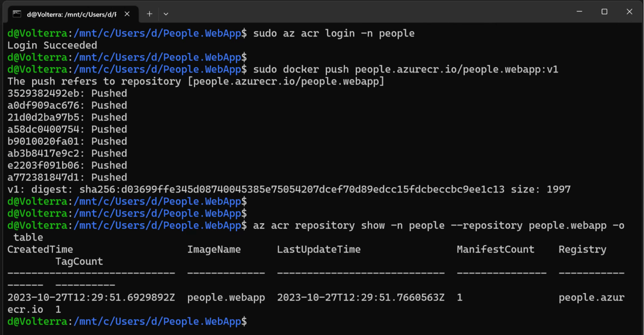Click the CreatedTime column header
The height and width of the screenshot is (335, 644).
click(40, 249)
